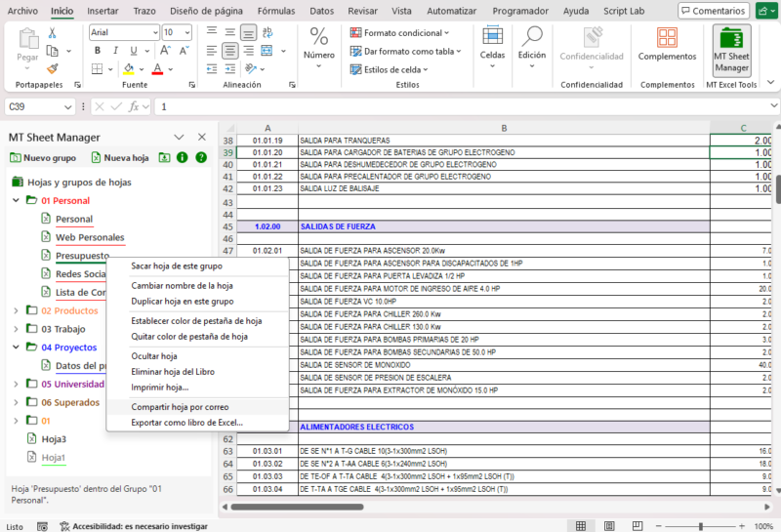Click the Name Box showing C39
Viewport: 781px width, 532px height.
pyautogui.click(x=40, y=106)
